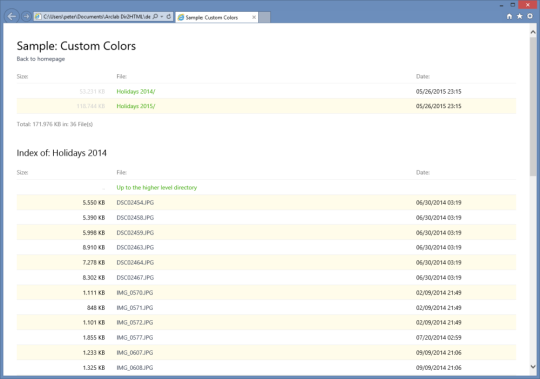Open file DSC02454.JPG
The height and width of the screenshot is (379, 540).
(135, 203)
